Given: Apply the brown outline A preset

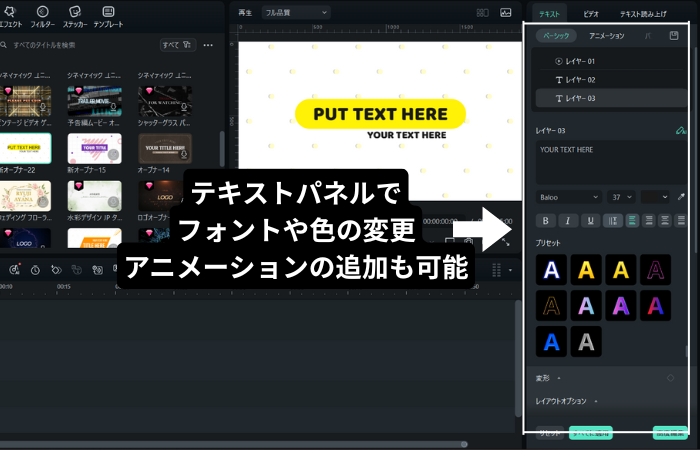Looking at the screenshot, I should coord(551,306).
